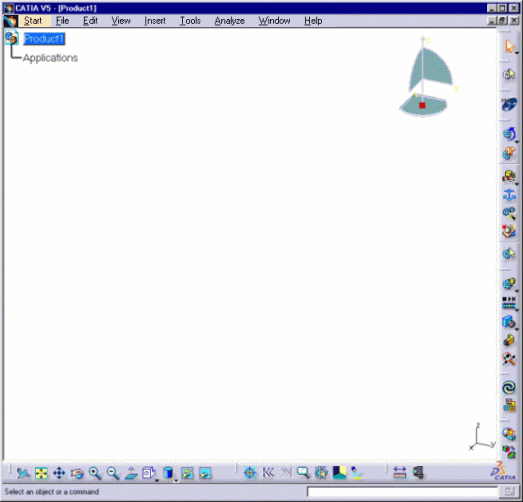Click the Normal View icon
The height and width of the screenshot is (502, 523).
(131, 473)
